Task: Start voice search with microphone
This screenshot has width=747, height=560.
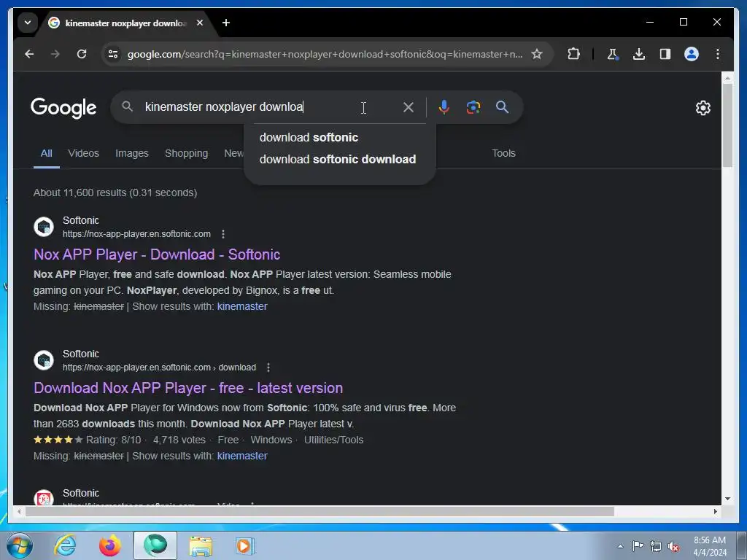Action: [444, 107]
